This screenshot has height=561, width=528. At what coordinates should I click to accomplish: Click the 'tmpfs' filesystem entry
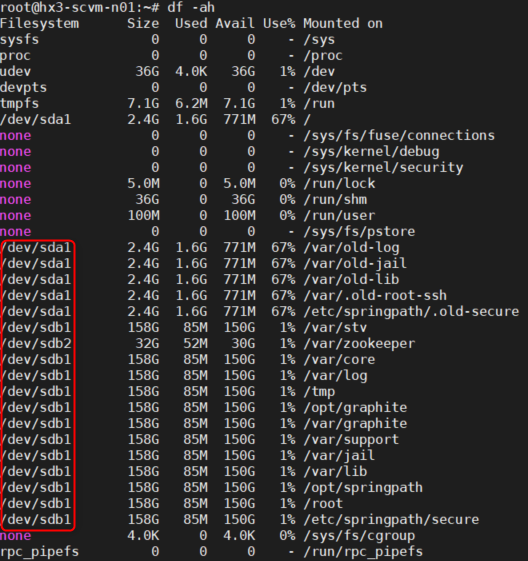click(20, 104)
